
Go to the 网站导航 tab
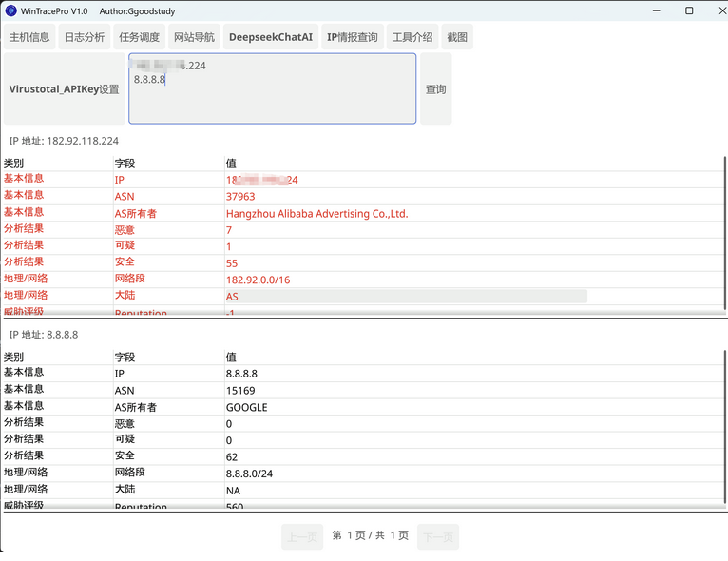pos(194,37)
